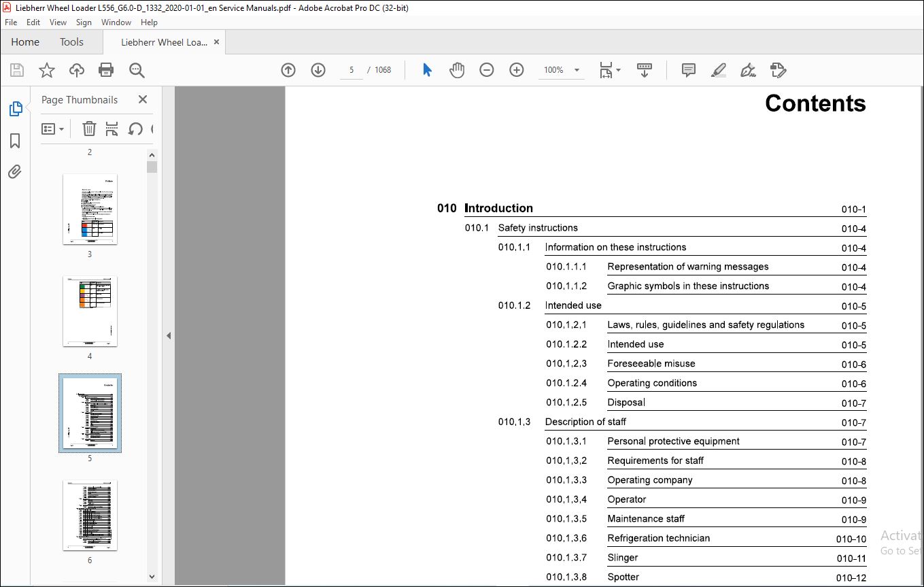Image resolution: width=924 pixels, height=587 pixels.
Task: Open the Help menu
Action: [149, 22]
